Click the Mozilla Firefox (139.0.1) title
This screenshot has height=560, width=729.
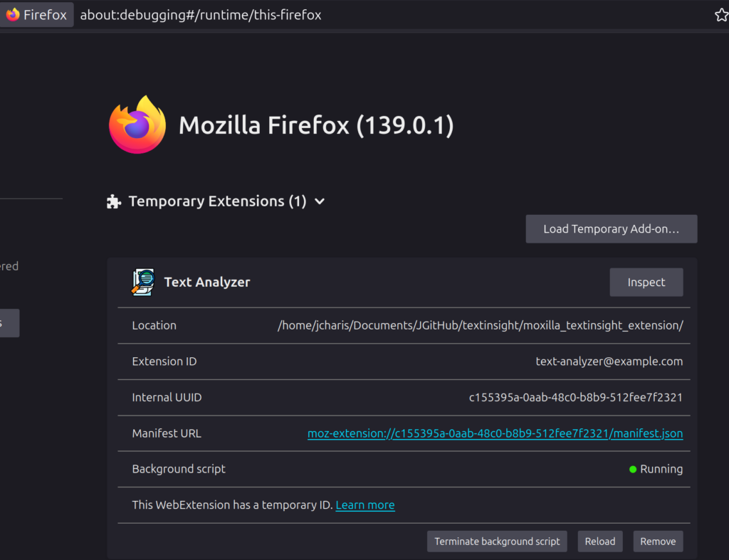pyautogui.click(x=316, y=125)
